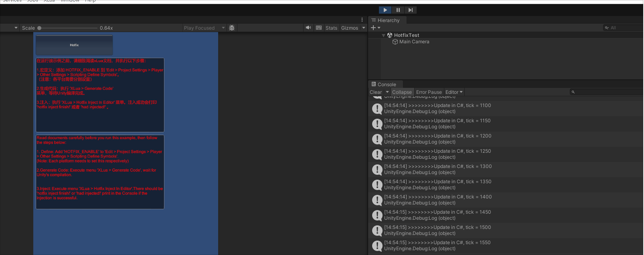Click info icon of tick = 1550 log
The height and width of the screenshot is (255, 644).
click(x=377, y=246)
